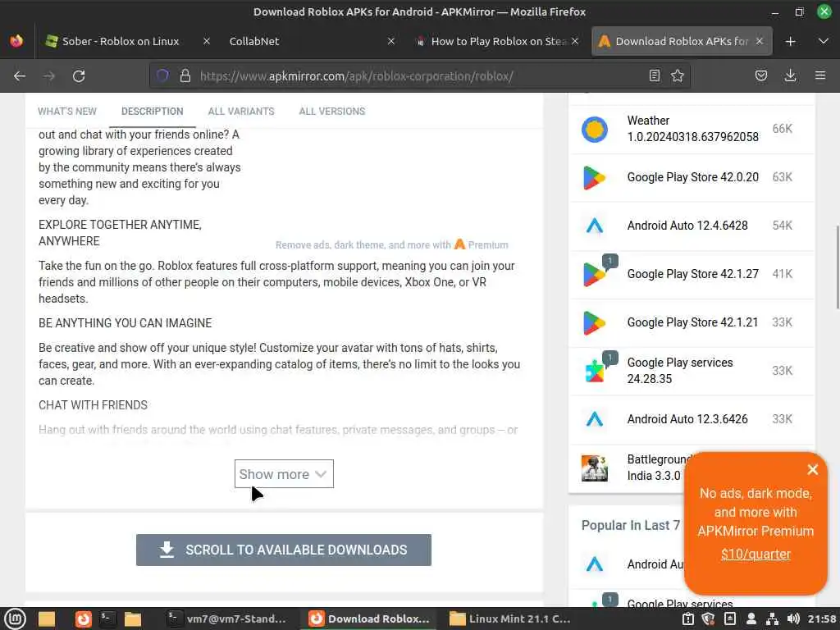Open Google Play Store 42.0.20 listing

692,177
